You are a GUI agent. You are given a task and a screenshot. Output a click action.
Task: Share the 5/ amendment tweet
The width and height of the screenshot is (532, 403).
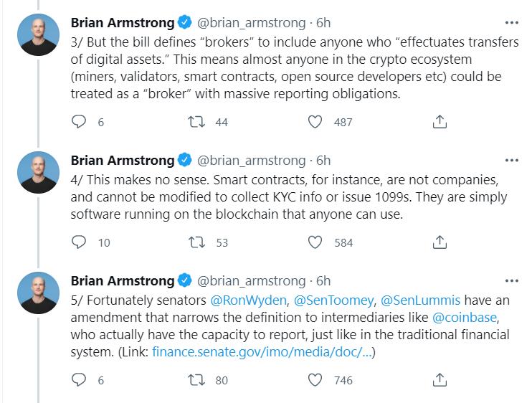pos(441,380)
